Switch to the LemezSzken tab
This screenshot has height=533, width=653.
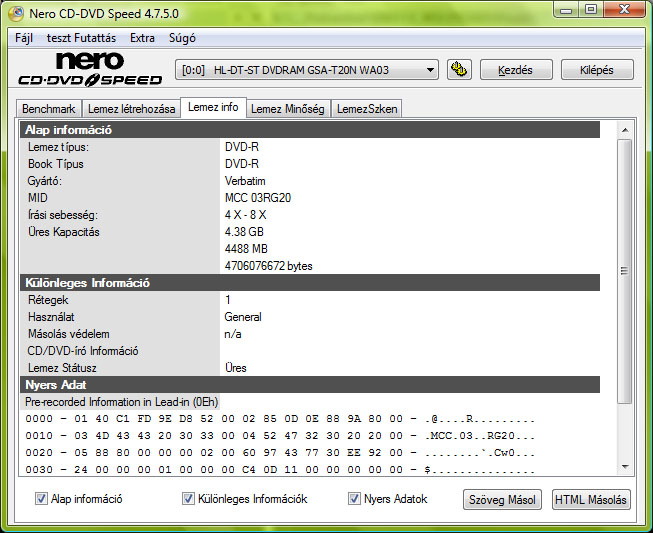(367, 109)
